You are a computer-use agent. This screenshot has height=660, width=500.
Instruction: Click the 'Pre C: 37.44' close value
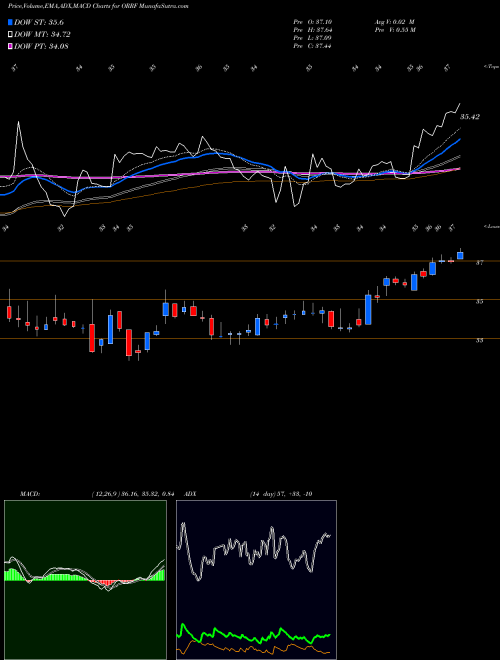click(313, 46)
